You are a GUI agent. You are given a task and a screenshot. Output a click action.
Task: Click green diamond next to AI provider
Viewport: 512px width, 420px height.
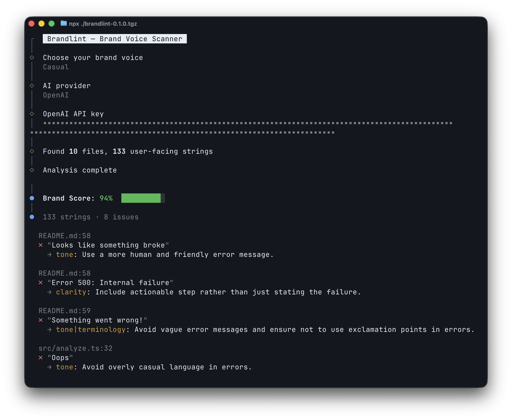32,86
